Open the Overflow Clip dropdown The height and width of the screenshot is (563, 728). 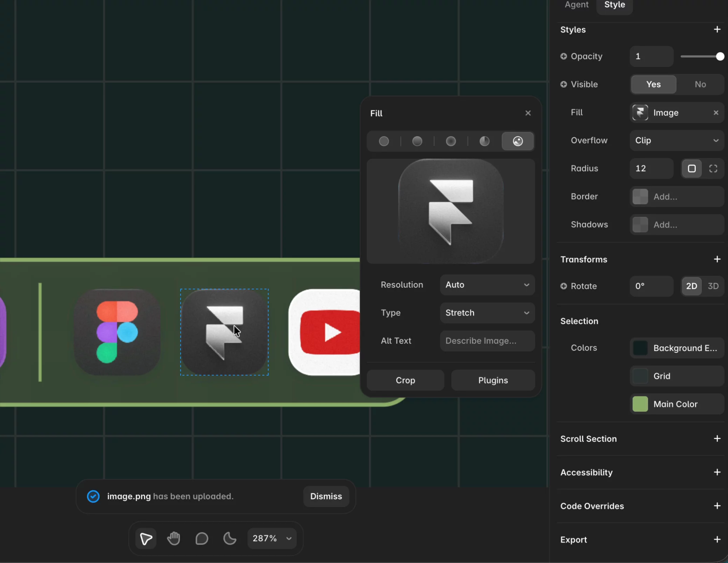pos(677,141)
